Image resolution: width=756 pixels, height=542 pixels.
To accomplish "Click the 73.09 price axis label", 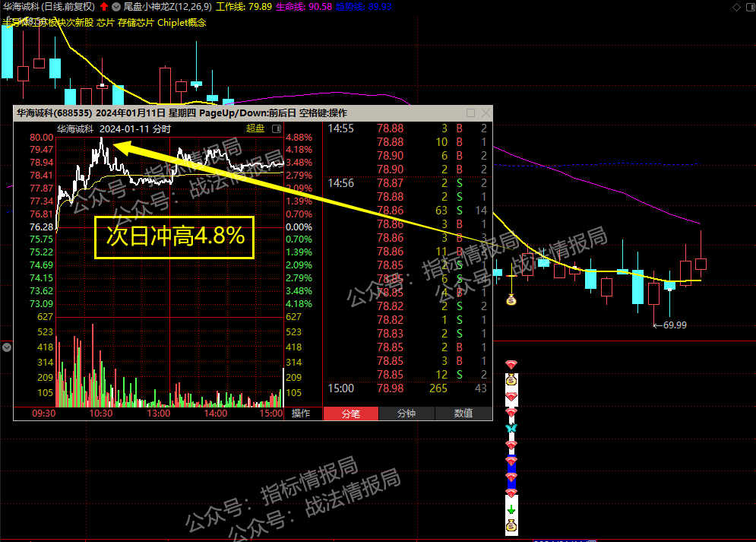I will pos(42,304).
